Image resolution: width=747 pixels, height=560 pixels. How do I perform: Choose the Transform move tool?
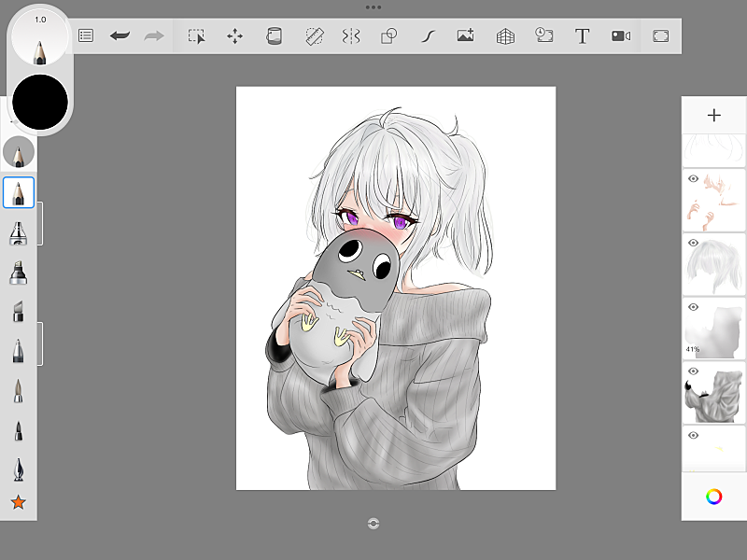coord(235,36)
